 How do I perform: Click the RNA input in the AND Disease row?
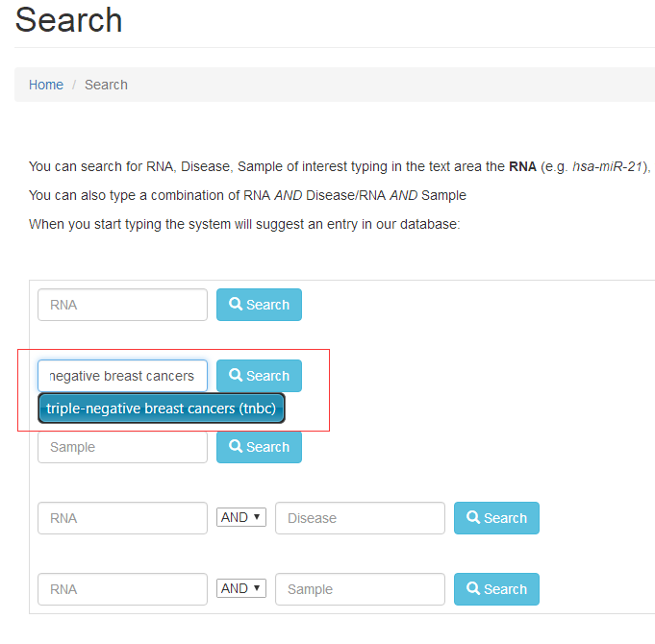pyautogui.click(x=122, y=518)
